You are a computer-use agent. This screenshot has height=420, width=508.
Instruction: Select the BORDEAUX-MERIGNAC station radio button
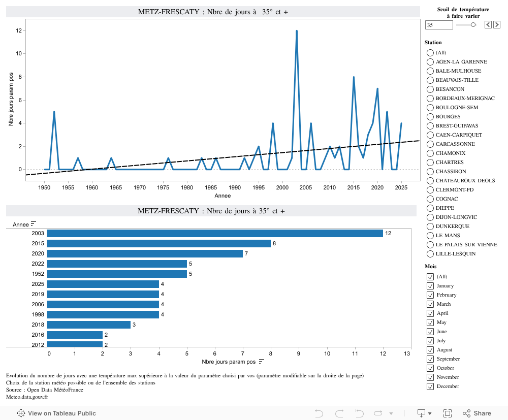(430, 99)
